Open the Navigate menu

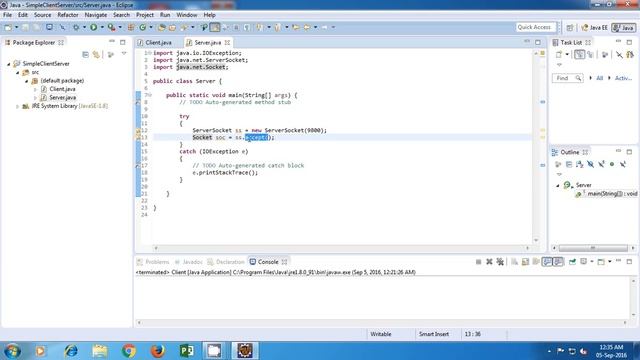coord(96,15)
